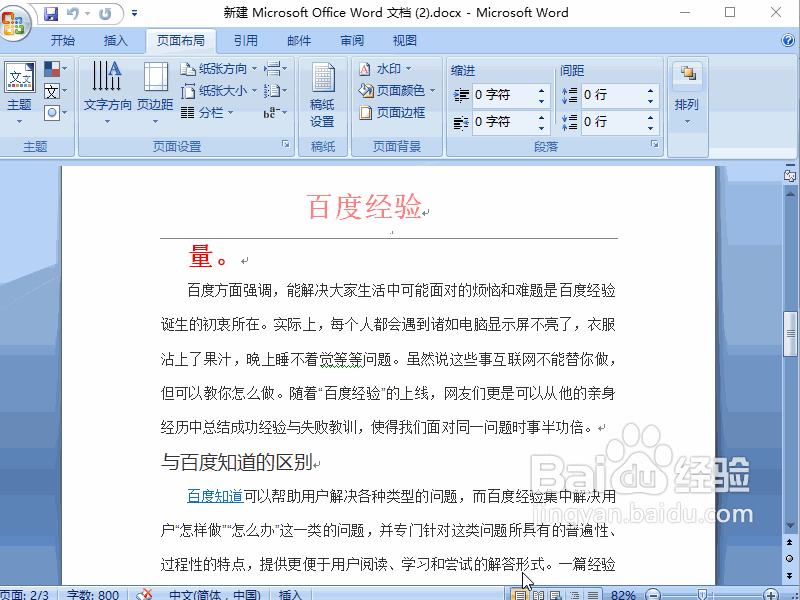Switch to Full Screen Reading view
The height and width of the screenshot is (600, 800).
pyautogui.click(x=538, y=595)
